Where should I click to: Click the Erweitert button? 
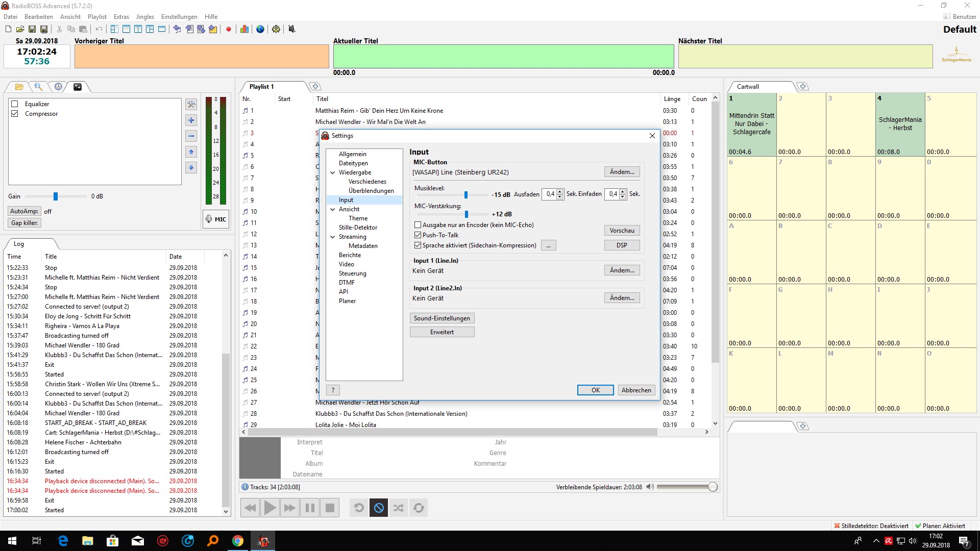(x=442, y=332)
